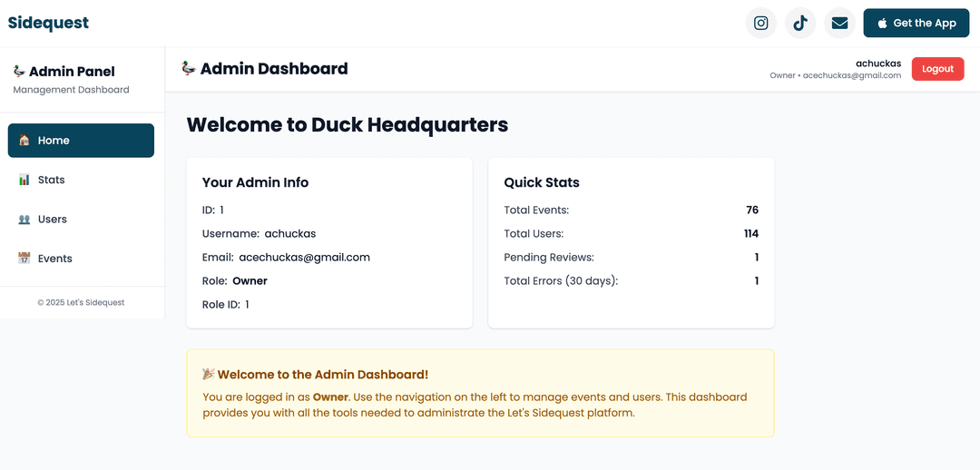Open the Users sidebar section
Viewport: 980px width, 470px height.
click(x=53, y=220)
